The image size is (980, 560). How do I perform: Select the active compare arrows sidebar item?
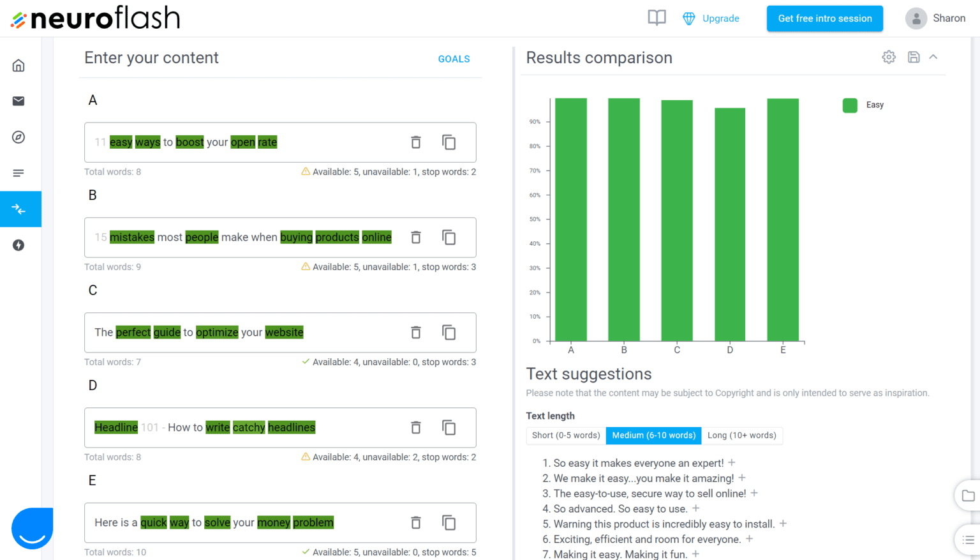(19, 209)
